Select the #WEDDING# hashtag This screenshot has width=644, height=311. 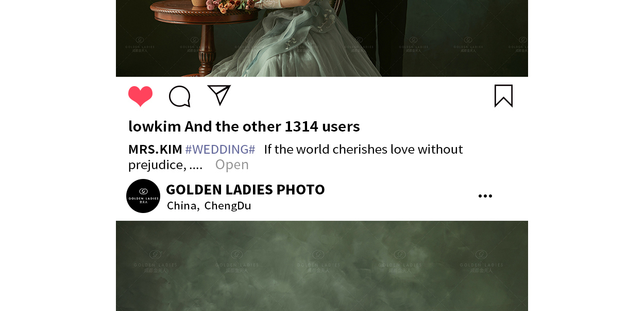click(x=220, y=150)
